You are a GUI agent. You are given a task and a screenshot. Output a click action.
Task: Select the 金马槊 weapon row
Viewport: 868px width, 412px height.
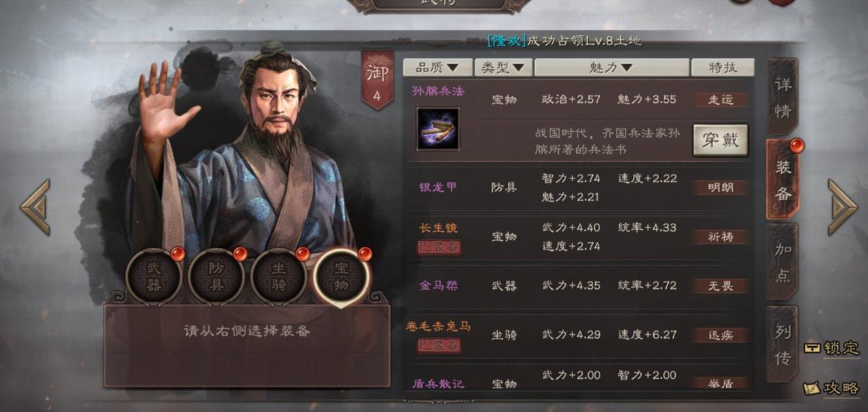(x=580, y=286)
